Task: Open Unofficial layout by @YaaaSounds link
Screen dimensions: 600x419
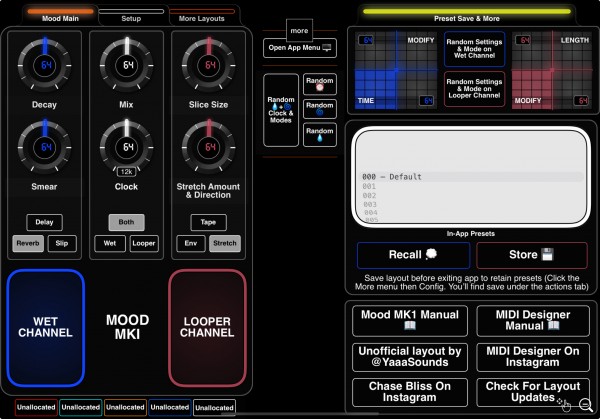Action: click(x=410, y=357)
